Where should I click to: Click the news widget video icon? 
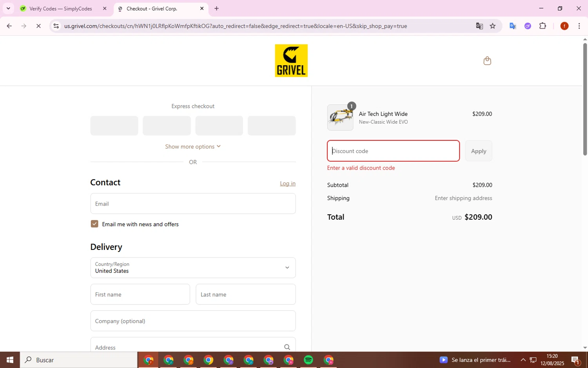[x=443, y=360]
